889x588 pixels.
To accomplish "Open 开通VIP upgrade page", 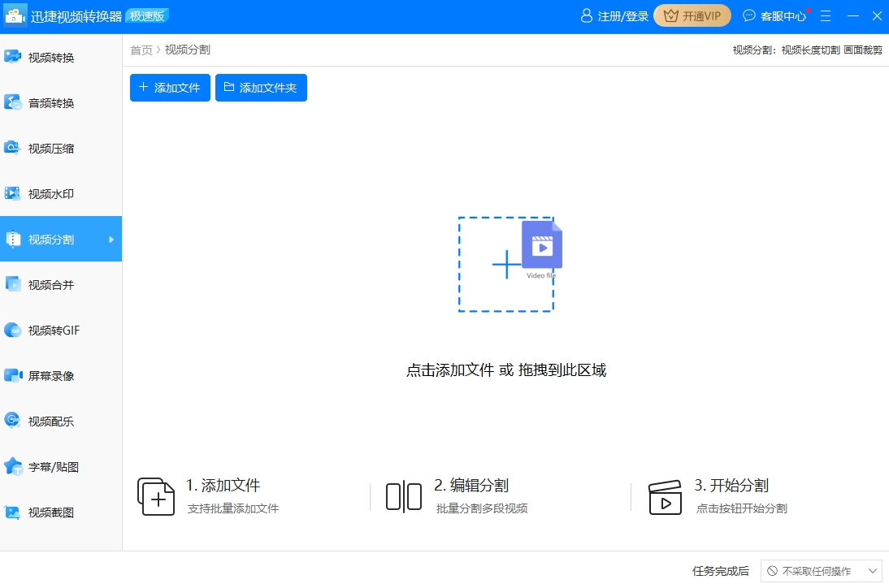I will [692, 15].
